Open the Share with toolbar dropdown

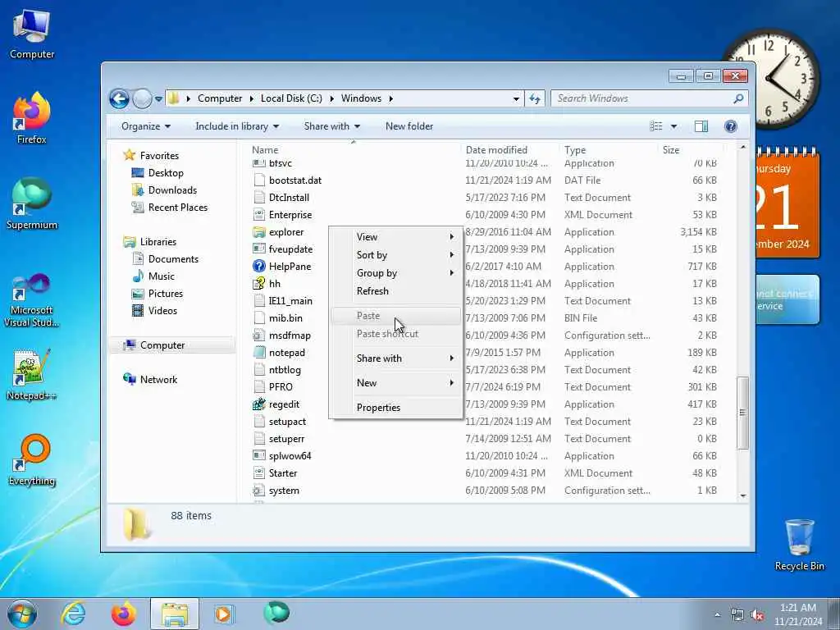331,126
